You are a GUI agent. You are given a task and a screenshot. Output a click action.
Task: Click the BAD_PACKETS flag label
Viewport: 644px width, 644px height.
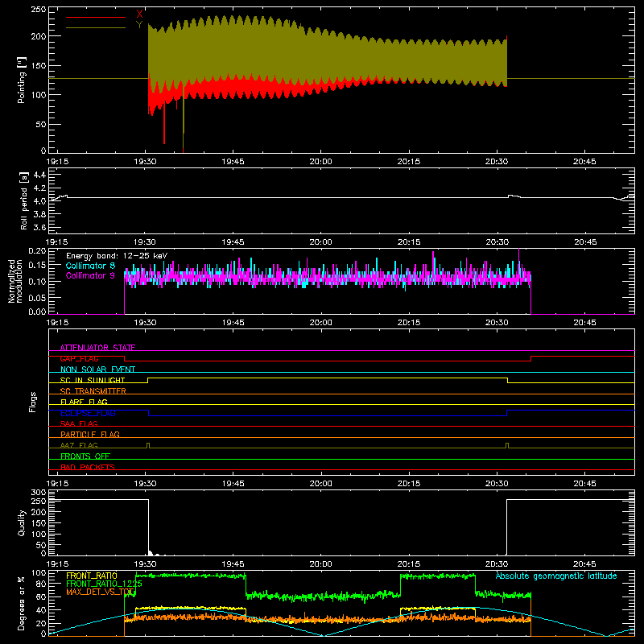88,467
